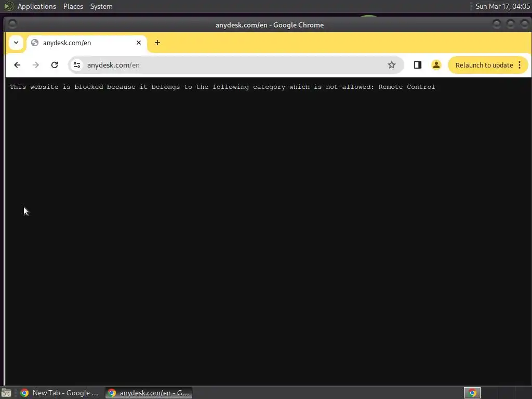Click the tab favicon globe icon
Image resolution: width=532 pixels, height=399 pixels.
[35, 43]
